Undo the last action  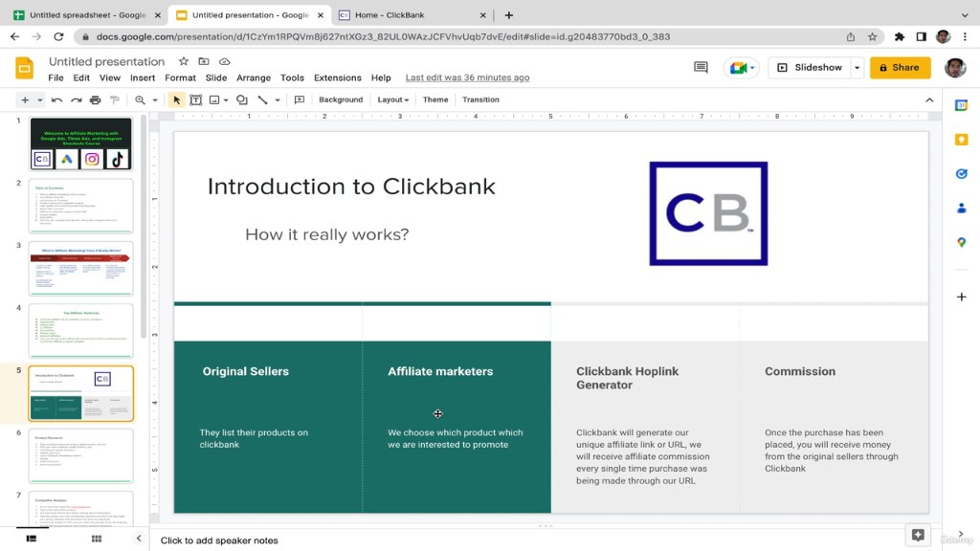tap(56, 99)
